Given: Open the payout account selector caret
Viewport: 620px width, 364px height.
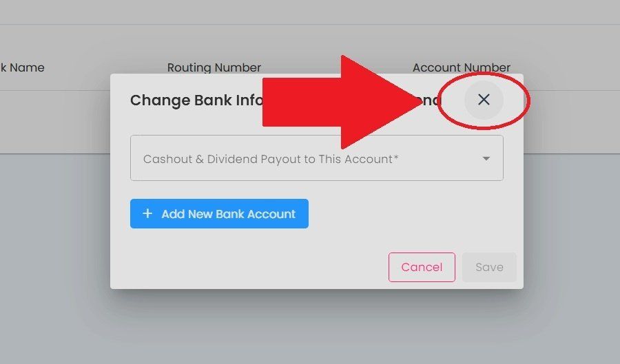Looking at the screenshot, I should point(486,159).
